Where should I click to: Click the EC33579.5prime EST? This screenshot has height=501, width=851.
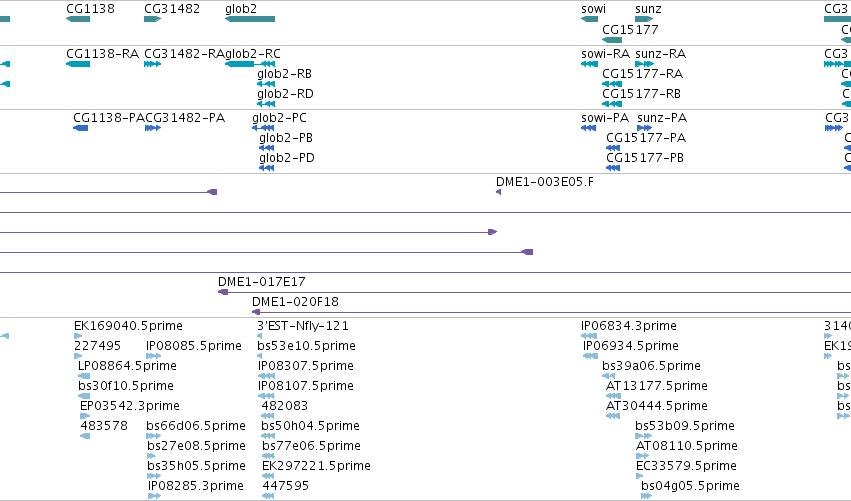click(640, 476)
